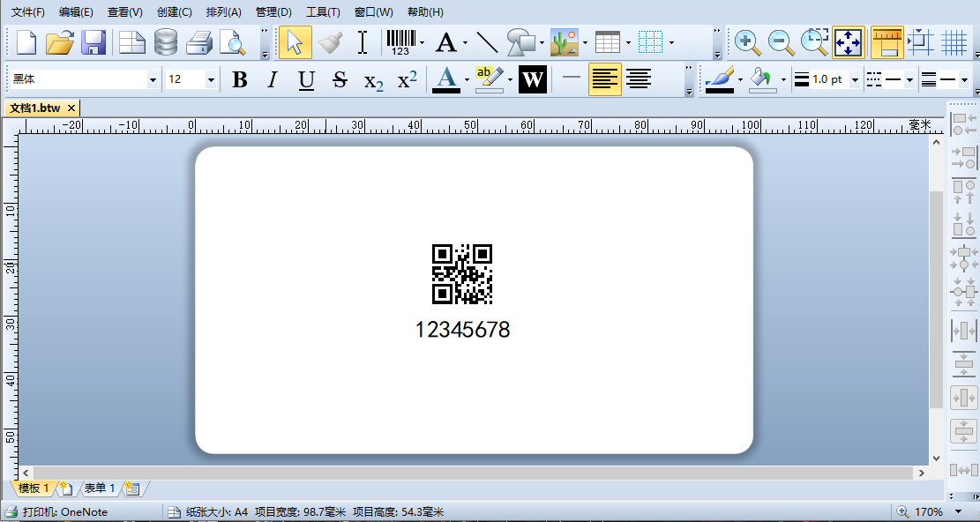Close the 文档1.btw document tab
This screenshot has height=522, width=980.
point(71,108)
